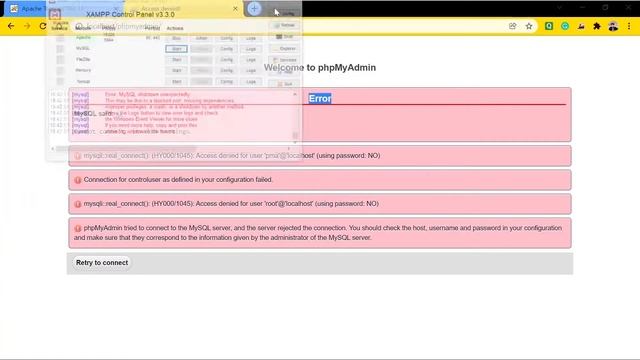Viewport: 640px width, 360px height.
Task: Open the extension left of the puzzle icon
Action: click(x=581, y=26)
